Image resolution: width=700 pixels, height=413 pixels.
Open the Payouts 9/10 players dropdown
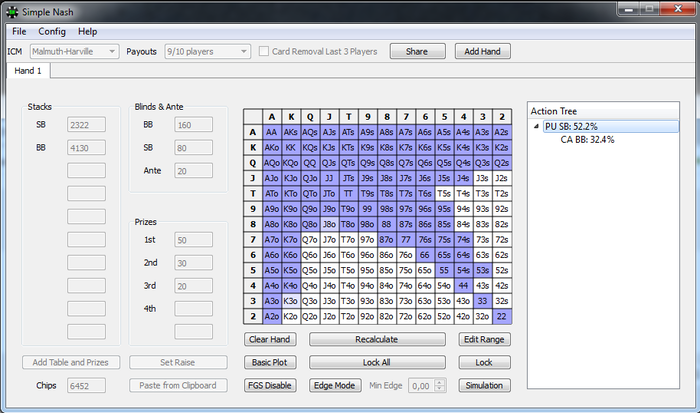[208, 51]
